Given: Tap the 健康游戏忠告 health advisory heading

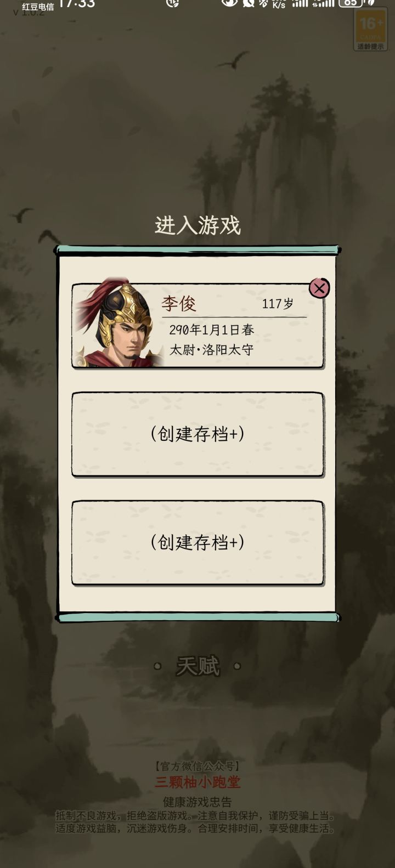Looking at the screenshot, I should click(x=198, y=802).
